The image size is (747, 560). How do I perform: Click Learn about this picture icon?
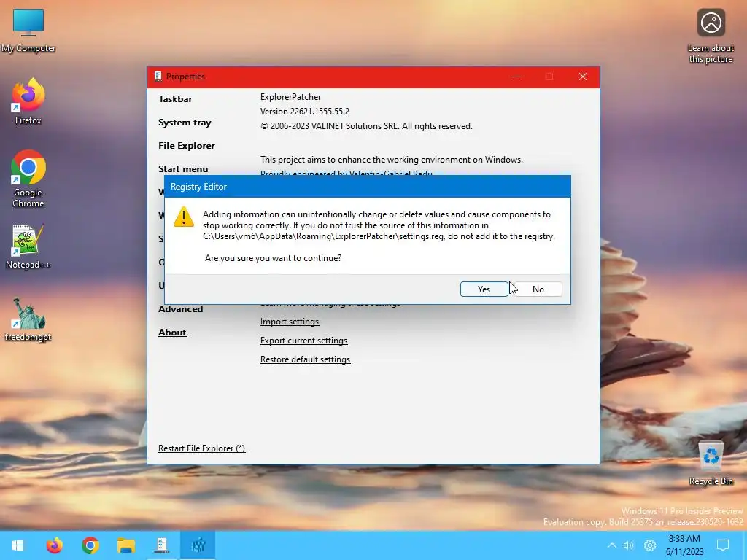(x=711, y=36)
